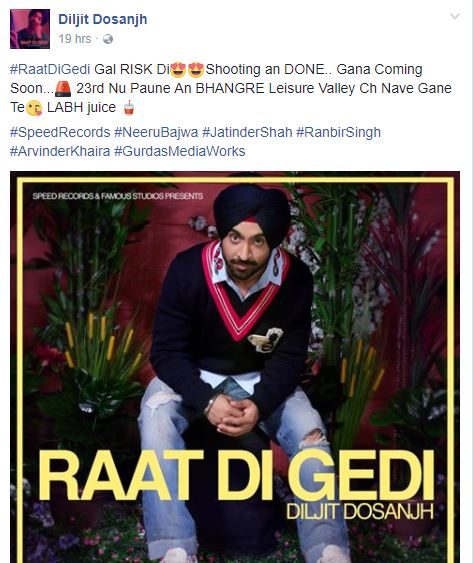This screenshot has height=563, width=473.
Task: Click the second heart-eyes emoji
Action: (196, 70)
